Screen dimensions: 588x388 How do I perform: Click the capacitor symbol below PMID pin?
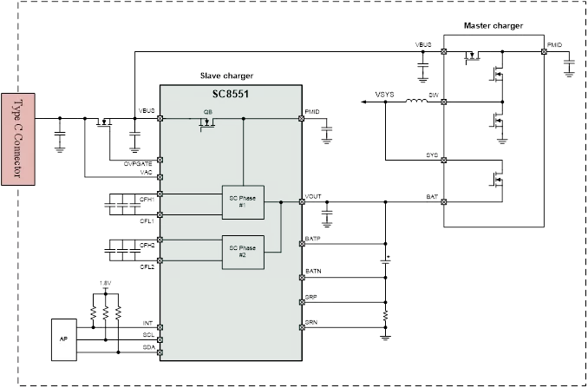pos(326,129)
